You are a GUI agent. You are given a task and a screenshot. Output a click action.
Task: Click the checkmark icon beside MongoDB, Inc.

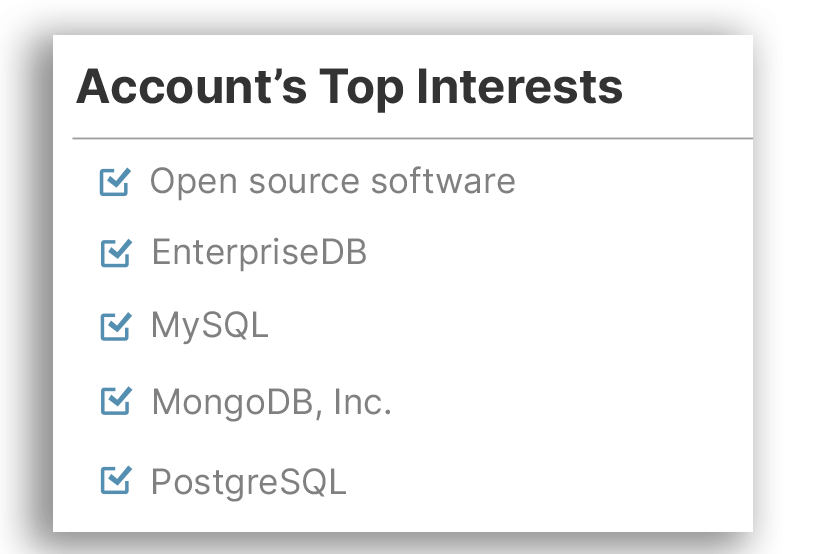[x=116, y=401]
